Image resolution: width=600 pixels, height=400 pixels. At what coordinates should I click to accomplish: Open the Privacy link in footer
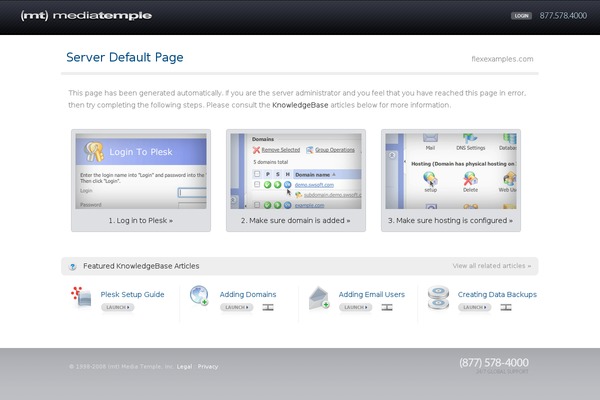pos(208,367)
